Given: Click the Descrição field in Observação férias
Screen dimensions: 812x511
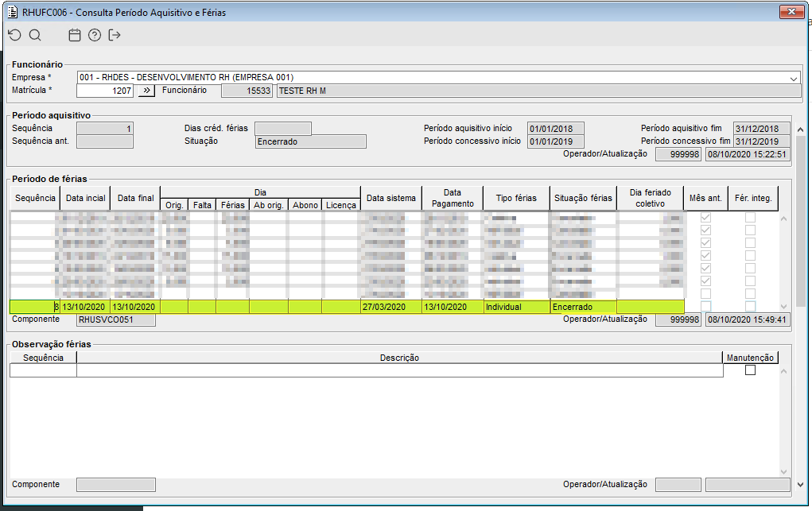Looking at the screenshot, I should click(399, 370).
